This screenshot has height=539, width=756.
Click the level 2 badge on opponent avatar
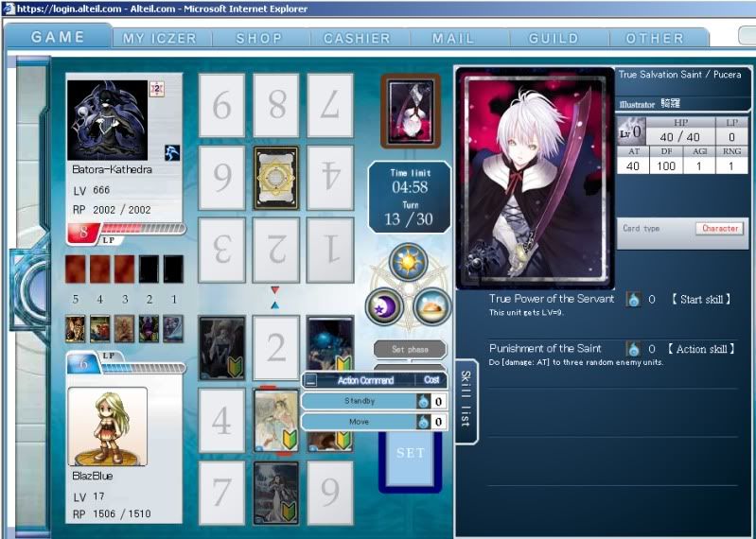157,90
